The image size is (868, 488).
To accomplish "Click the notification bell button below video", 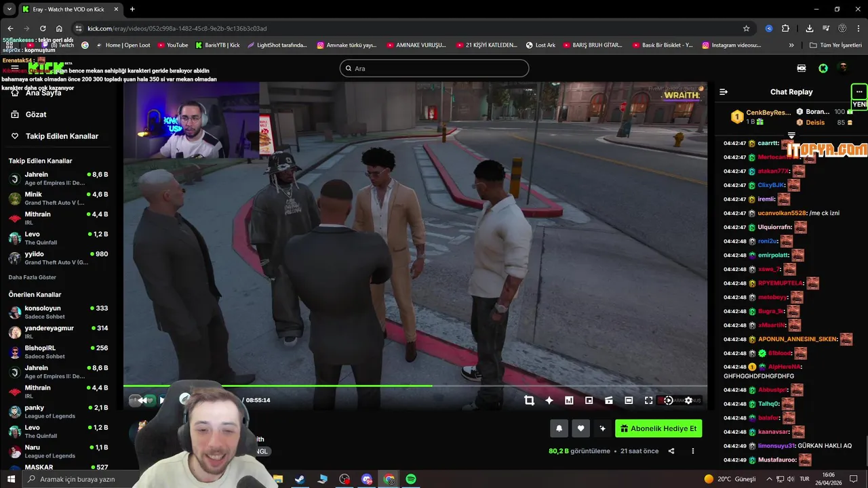I will tap(559, 428).
